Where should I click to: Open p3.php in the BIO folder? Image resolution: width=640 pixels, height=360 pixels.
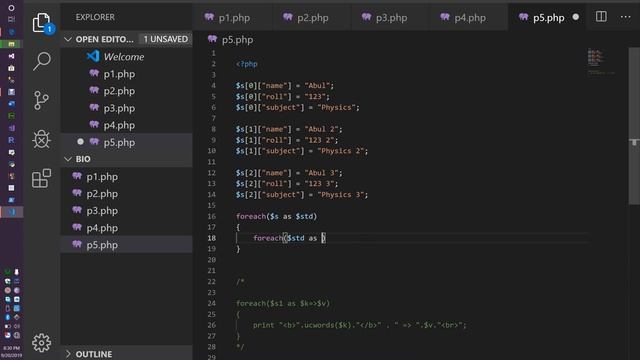(127, 211)
